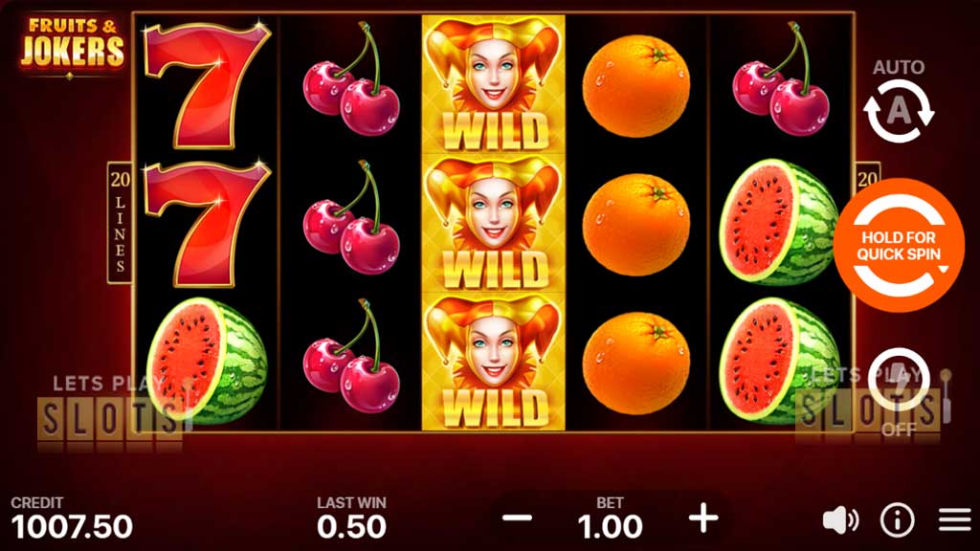The height and width of the screenshot is (551, 980).
Task: Open the hamburger menu
Action: coord(954,519)
